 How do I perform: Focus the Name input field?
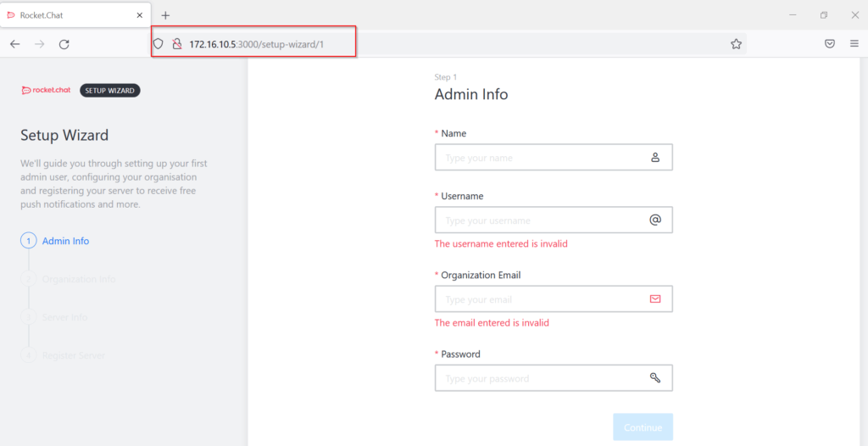[554, 158]
